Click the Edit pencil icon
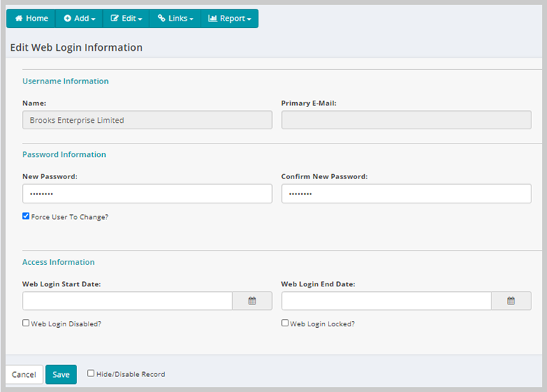 pyautogui.click(x=114, y=19)
